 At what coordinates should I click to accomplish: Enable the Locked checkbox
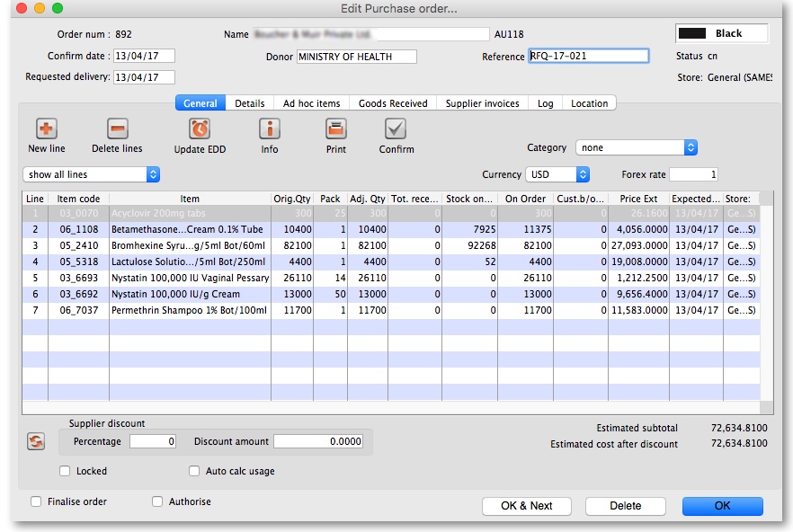tap(65, 471)
